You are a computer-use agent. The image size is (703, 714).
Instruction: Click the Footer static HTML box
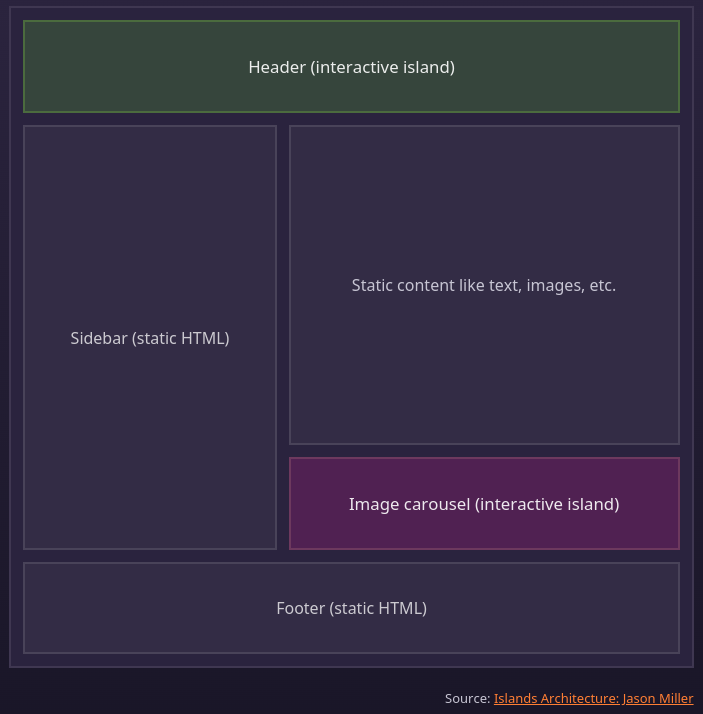click(352, 608)
